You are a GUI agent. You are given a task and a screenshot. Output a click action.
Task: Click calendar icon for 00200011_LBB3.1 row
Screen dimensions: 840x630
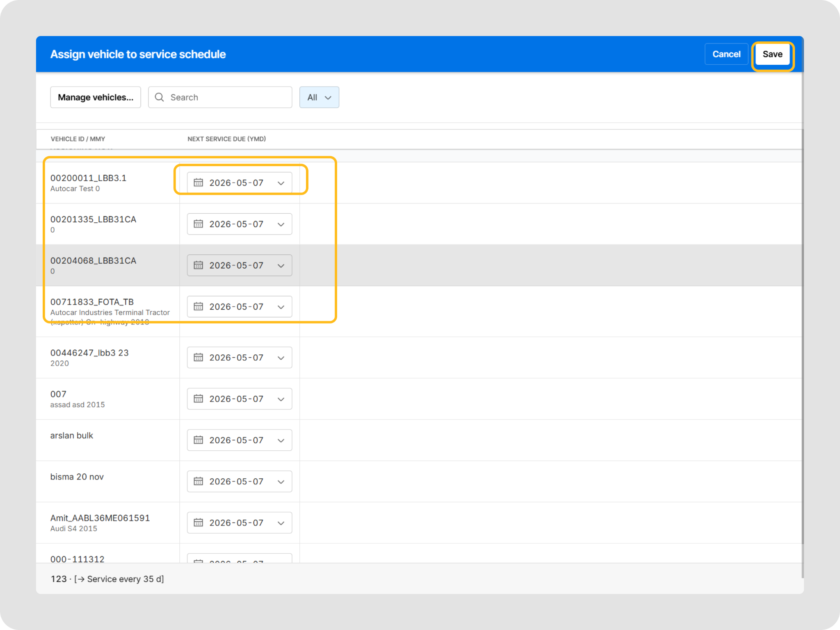(x=199, y=183)
